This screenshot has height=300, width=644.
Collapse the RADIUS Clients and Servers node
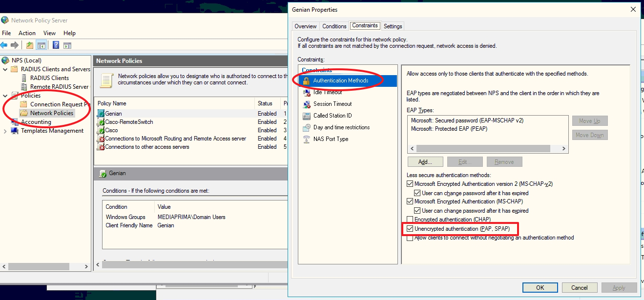[x=5, y=69]
